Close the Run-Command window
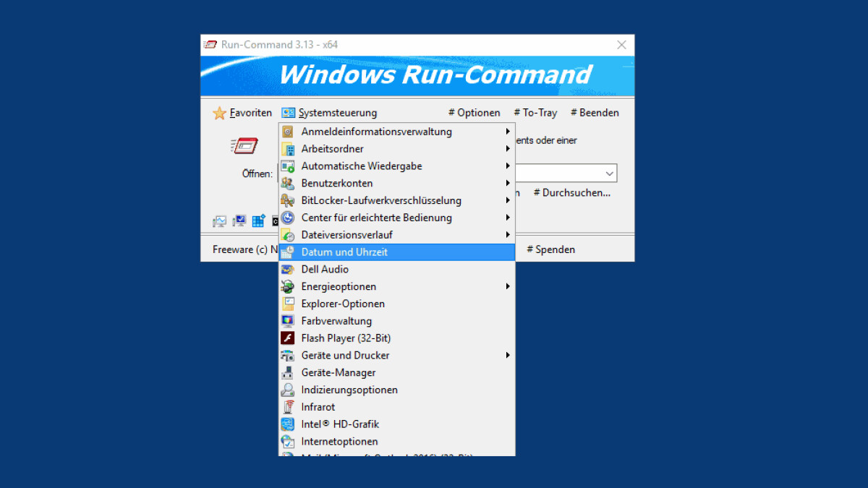Image resolution: width=868 pixels, height=488 pixels. click(621, 45)
